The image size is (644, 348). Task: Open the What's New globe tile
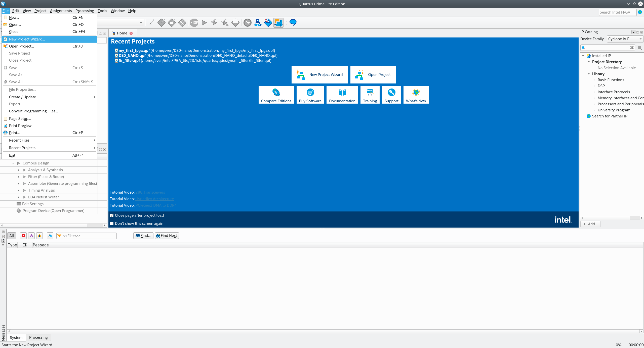coord(416,95)
